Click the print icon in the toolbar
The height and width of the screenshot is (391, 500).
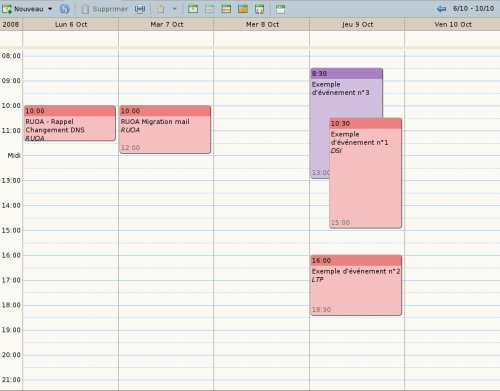140,9
